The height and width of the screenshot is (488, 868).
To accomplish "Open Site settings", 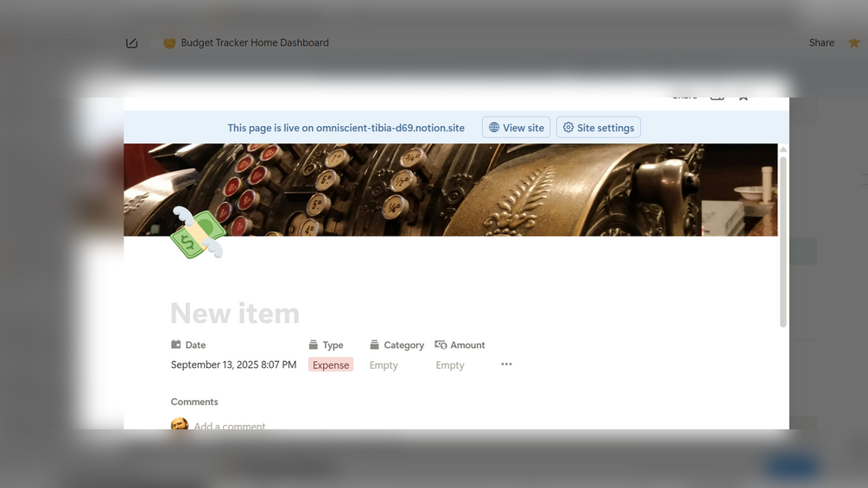I will tap(599, 128).
